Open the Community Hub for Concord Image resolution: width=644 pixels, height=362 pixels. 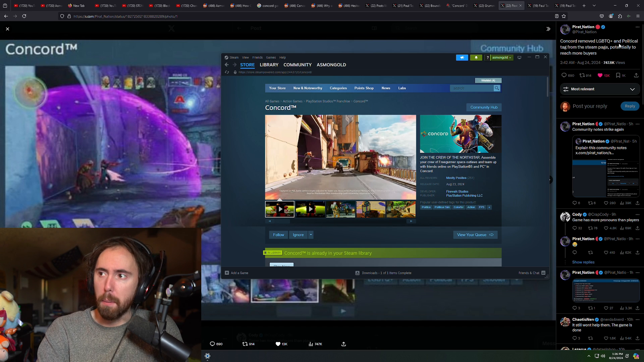[484, 107]
